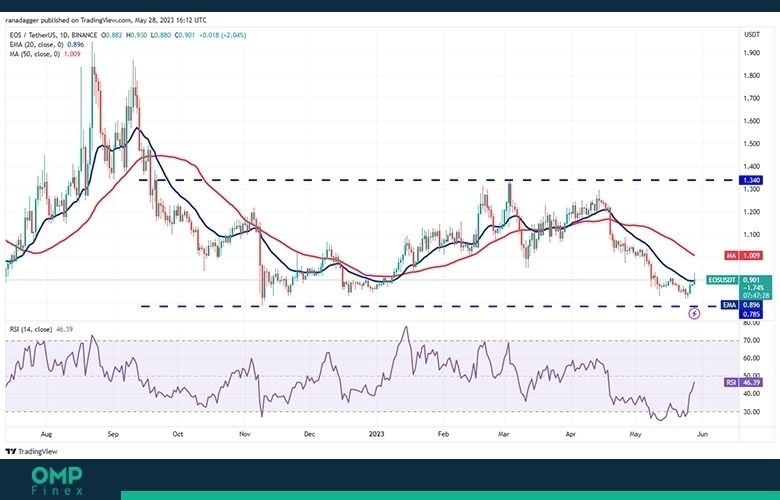Click the Apr label on time axis
The width and height of the screenshot is (780, 500).
click(571, 434)
